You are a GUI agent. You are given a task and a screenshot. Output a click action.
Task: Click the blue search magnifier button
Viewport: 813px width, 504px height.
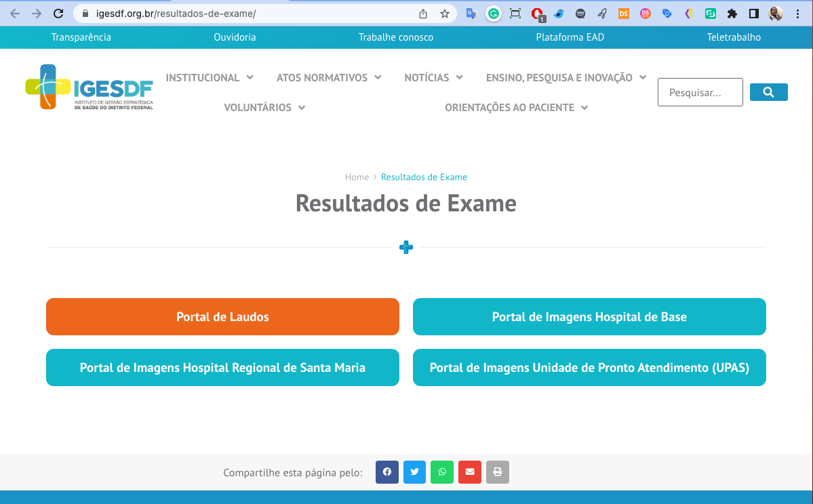768,92
